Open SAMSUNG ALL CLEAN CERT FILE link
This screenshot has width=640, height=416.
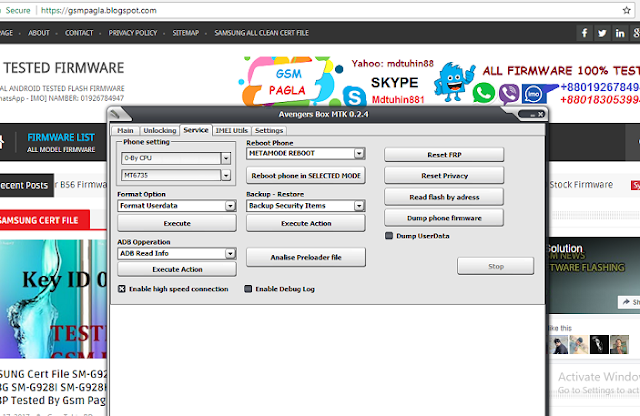262,33
